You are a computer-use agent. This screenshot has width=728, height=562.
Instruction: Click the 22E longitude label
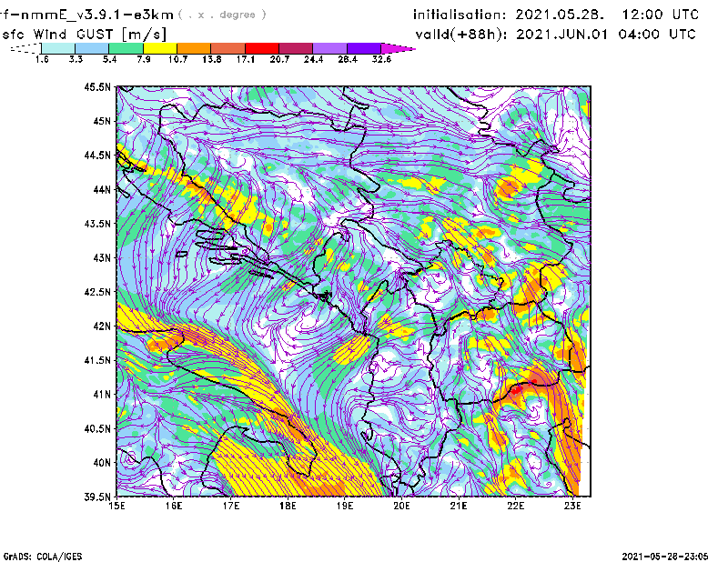tap(515, 506)
